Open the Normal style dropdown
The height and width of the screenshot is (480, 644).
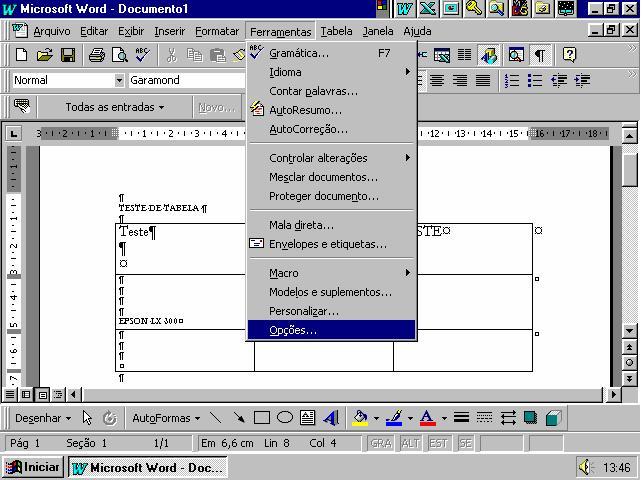click(x=119, y=80)
